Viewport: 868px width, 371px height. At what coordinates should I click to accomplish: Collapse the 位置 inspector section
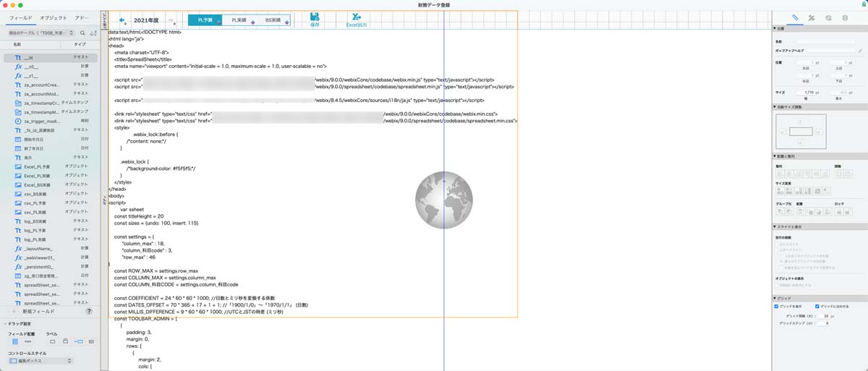click(x=775, y=28)
